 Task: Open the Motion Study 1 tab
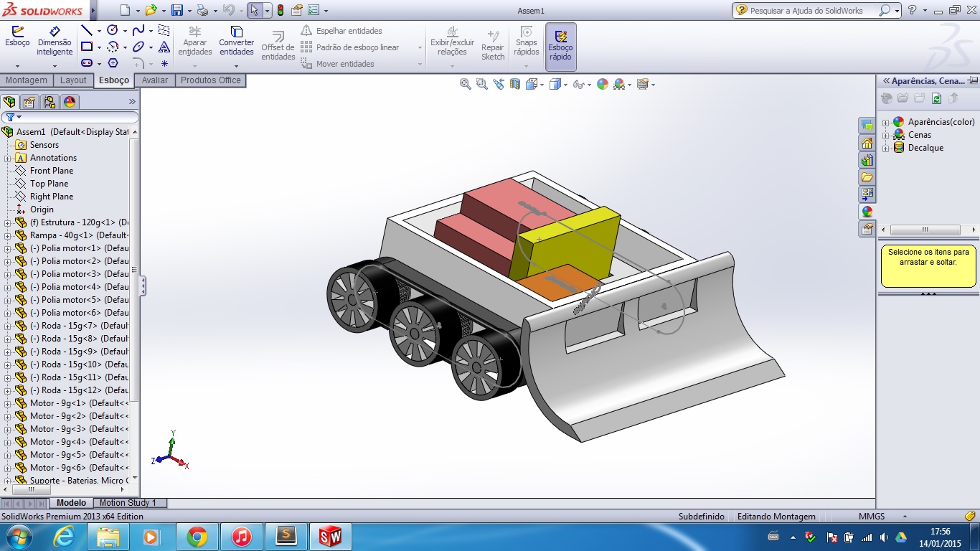click(128, 503)
